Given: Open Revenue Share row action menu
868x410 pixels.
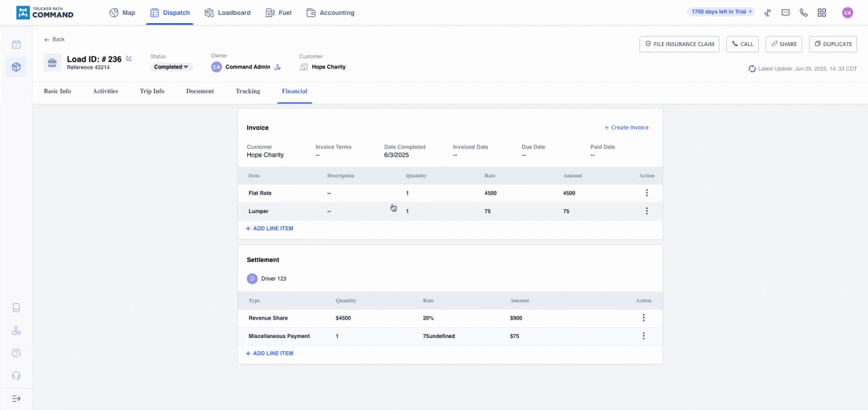Looking at the screenshot, I should click(644, 318).
